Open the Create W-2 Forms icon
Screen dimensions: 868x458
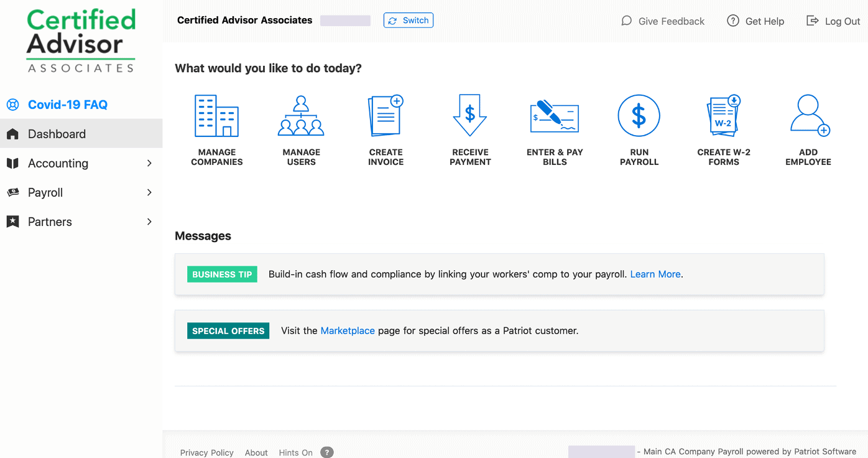724,116
